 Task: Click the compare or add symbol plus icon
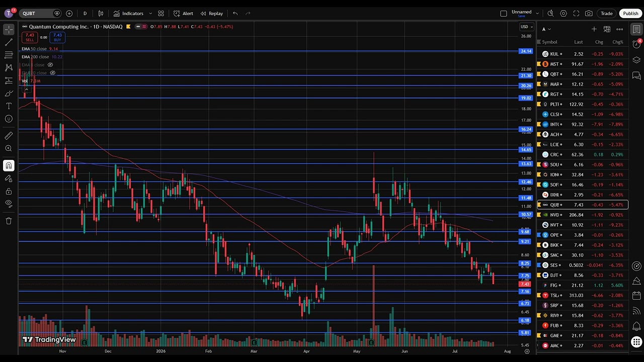(69, 14)
